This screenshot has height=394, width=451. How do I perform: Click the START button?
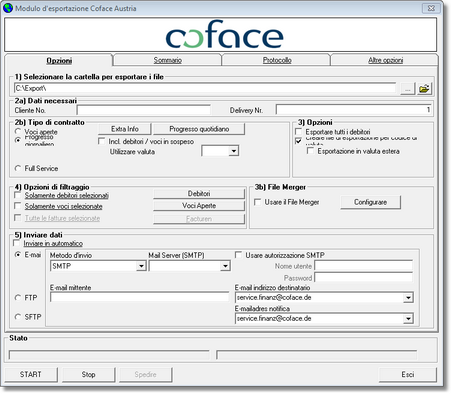[x=31, y=374]
